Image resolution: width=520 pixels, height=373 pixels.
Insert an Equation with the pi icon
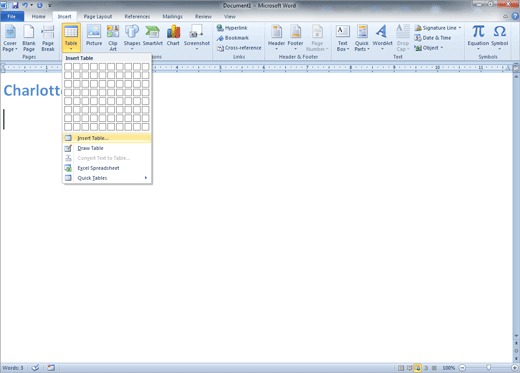(x=478, y=37)
